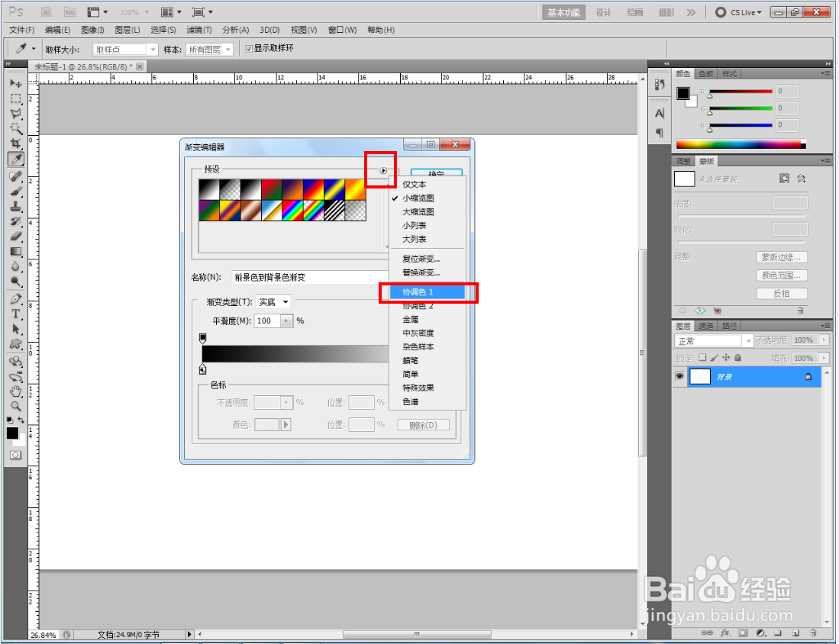Click the left black color stop

click(202, 369)
